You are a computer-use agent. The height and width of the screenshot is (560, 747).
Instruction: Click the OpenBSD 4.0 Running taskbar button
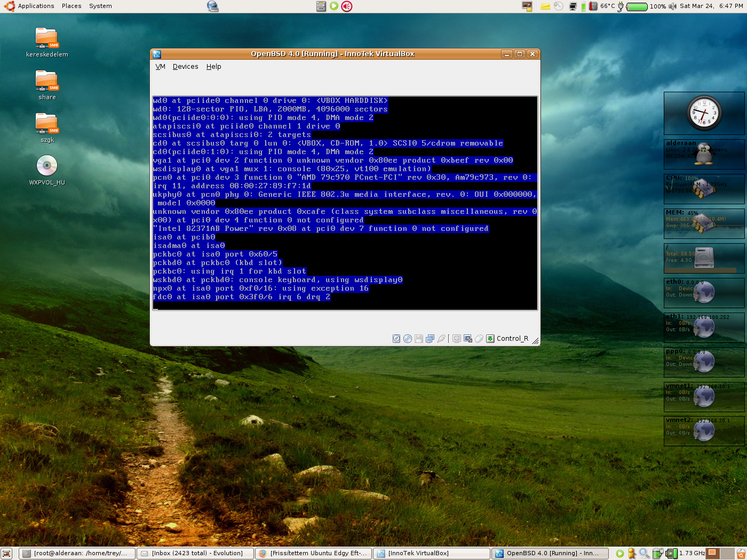point(550,554)
